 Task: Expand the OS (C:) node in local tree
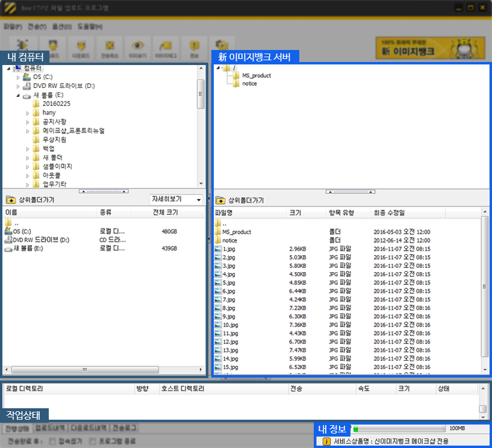tap(18, 77)
